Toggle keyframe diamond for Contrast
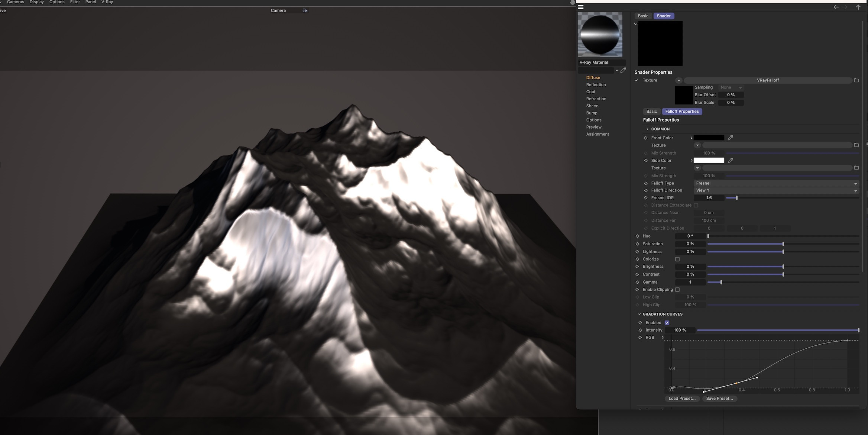Image resolution: width=868 pixels, height=435 pixels. (637, 274)
